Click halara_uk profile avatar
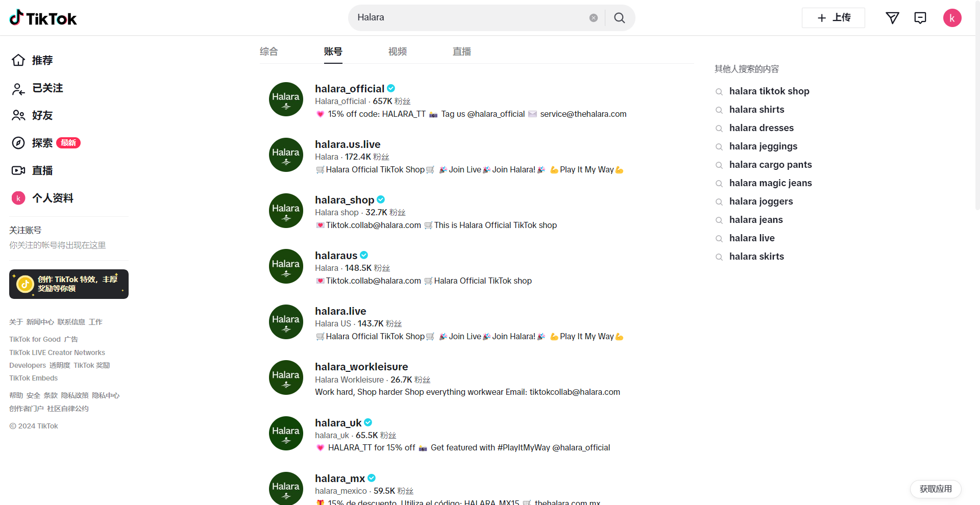This screenshot has width=980, height=505. tap(286, 433)
